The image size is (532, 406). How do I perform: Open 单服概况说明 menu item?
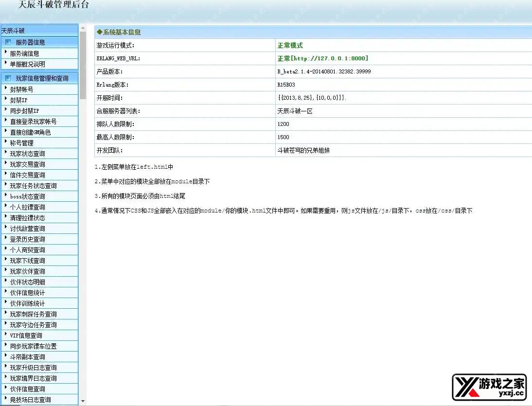28,64
